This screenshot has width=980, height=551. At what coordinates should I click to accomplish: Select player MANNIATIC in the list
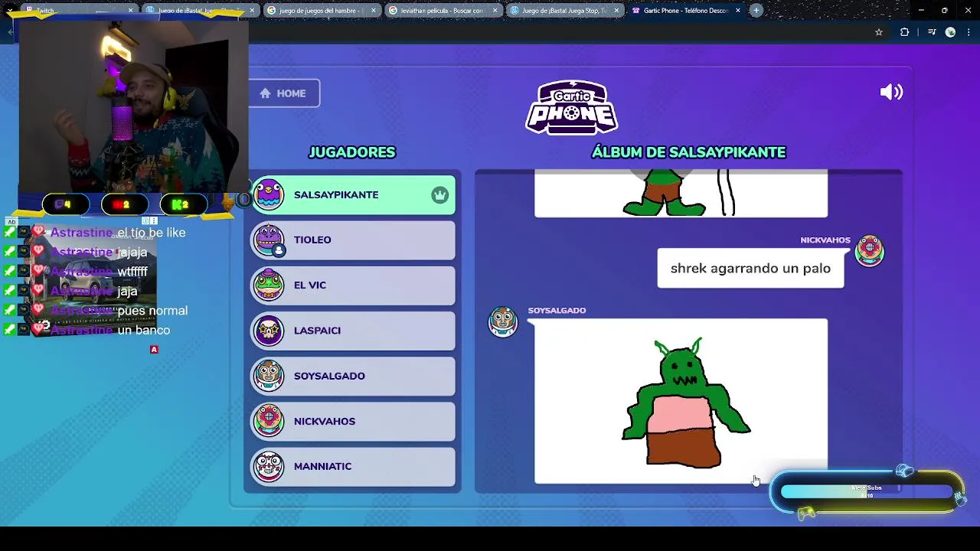point(353,466)
